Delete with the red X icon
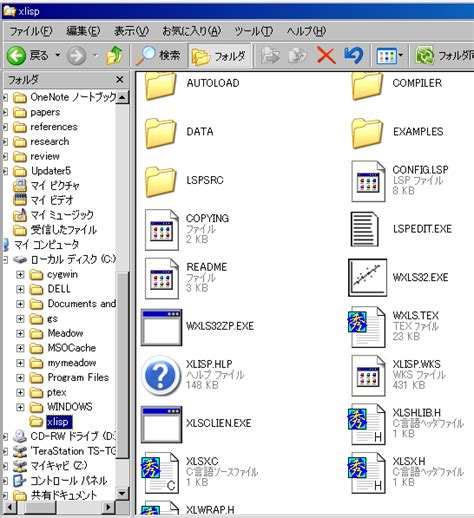This screenshot has height=518, width=474. click(326, 55)
